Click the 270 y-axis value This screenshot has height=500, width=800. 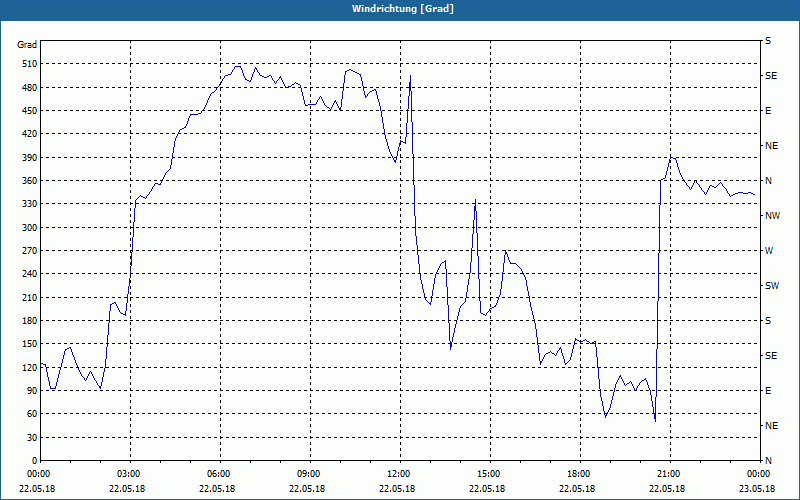pyautogui.click(x=29, y=251)
